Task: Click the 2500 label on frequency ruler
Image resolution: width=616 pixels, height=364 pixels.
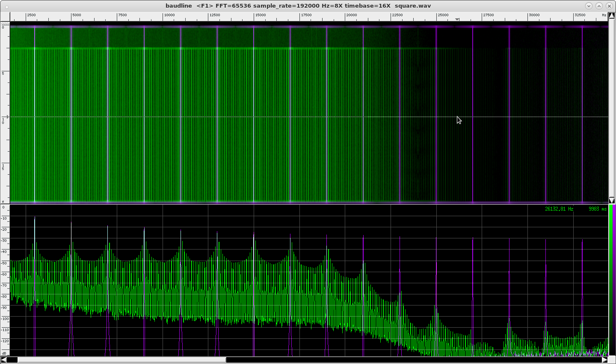Action: pos(31,15)
